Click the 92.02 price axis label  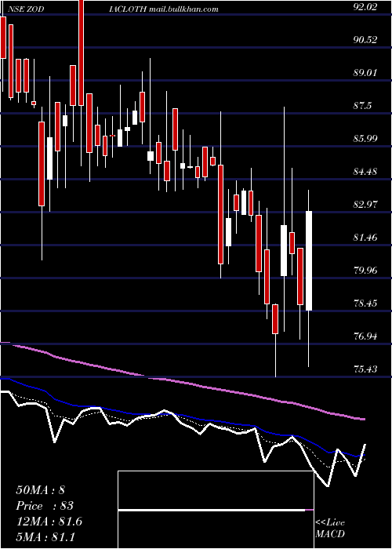click(365, 6)
